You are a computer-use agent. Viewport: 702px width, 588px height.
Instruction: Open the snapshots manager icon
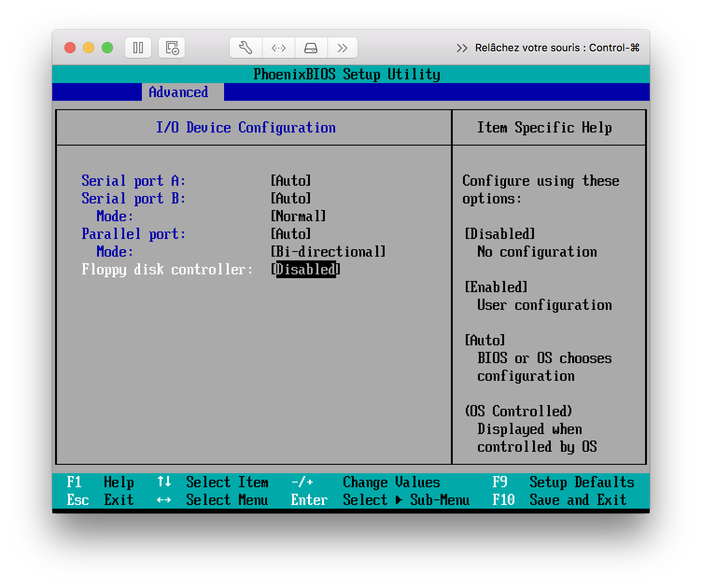(x=172, y=48)
